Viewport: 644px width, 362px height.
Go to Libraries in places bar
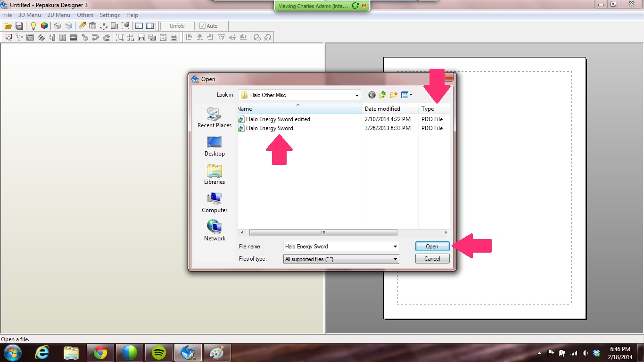[215, 174]
